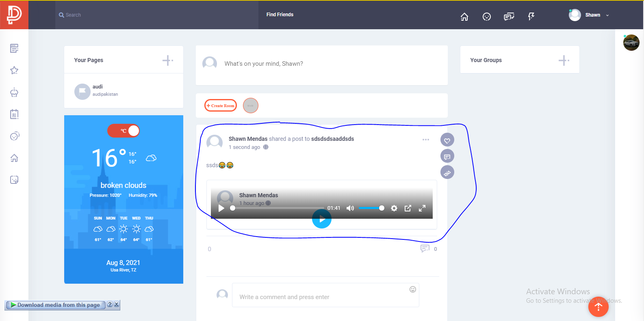Open Find Friends in the top menu
The width and height of the screenshot is (644, 321).
(280, 15)
